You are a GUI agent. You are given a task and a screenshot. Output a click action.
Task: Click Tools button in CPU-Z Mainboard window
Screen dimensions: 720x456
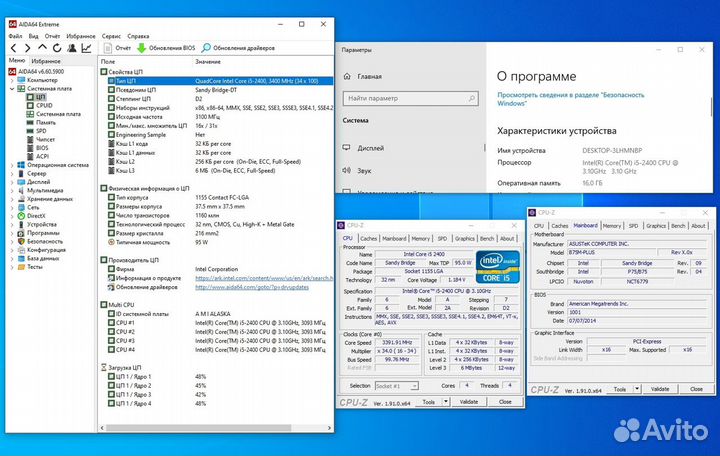620,389
